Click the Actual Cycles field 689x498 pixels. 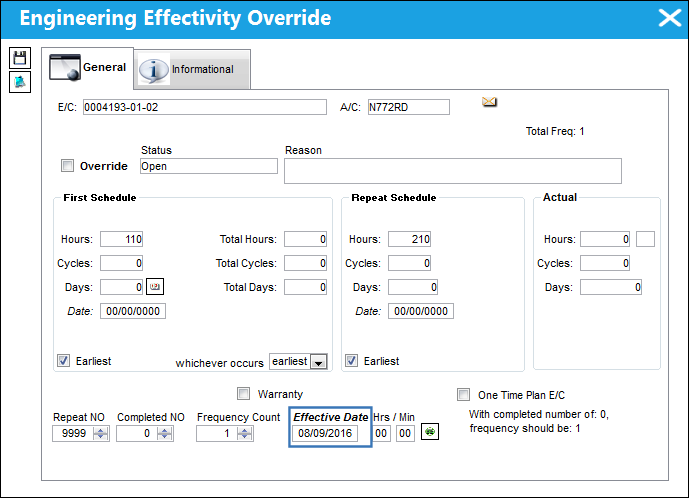point(605,263)
